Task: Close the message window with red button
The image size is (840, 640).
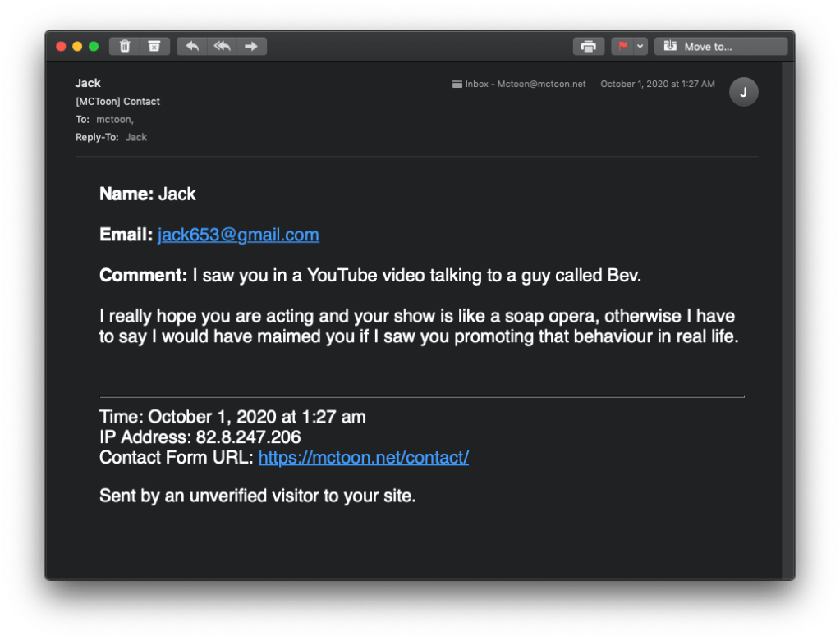Action: [61, 47]
